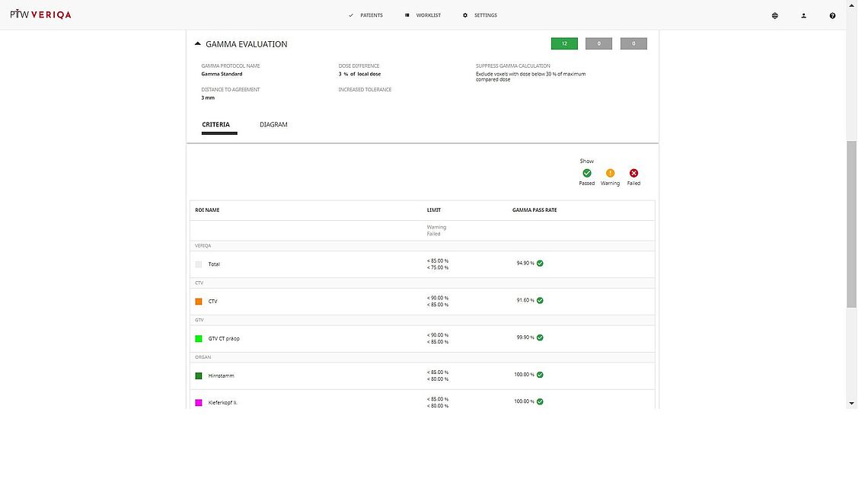
Task: Click the bright green GTV CT präop swatch
Action: [199, 339]
